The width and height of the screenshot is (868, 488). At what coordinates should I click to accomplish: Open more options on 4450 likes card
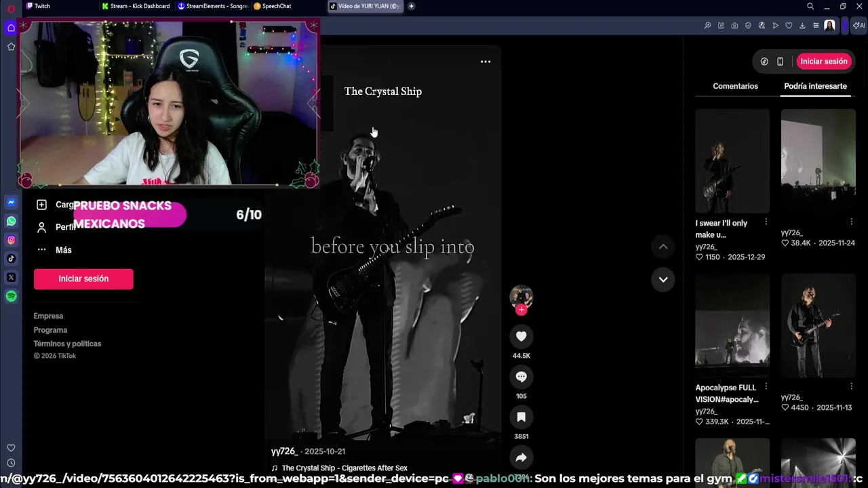[x=852, y=386]
